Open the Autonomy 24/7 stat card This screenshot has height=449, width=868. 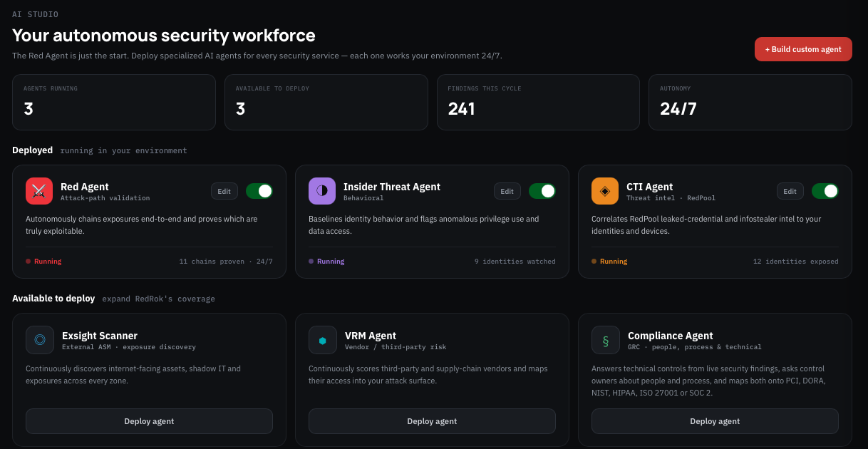tap(750, 102)
